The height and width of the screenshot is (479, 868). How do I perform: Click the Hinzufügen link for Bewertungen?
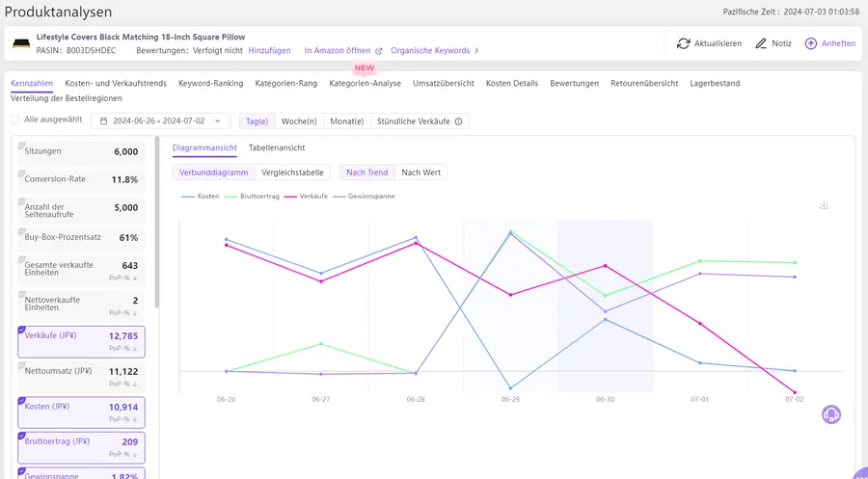[x=269, y=50]
